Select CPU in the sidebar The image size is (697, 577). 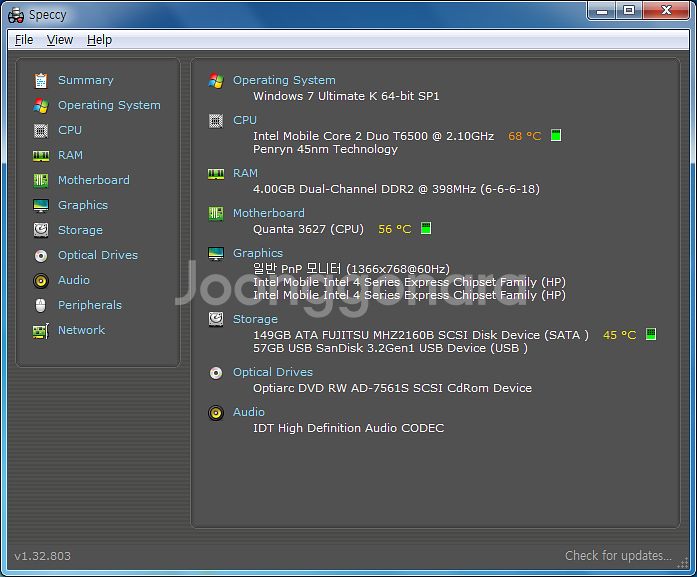tap(70, 130)
